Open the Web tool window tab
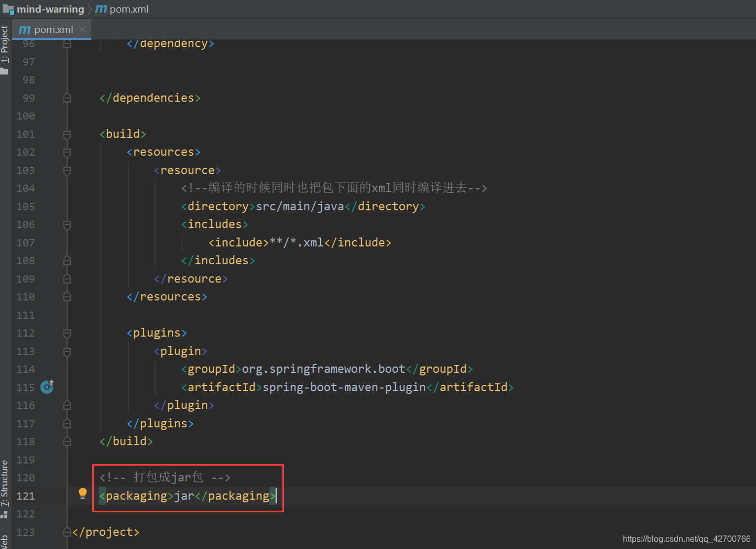Image resolution: width=756 pixels, height=549 pixels. click(x=5, y=541)
